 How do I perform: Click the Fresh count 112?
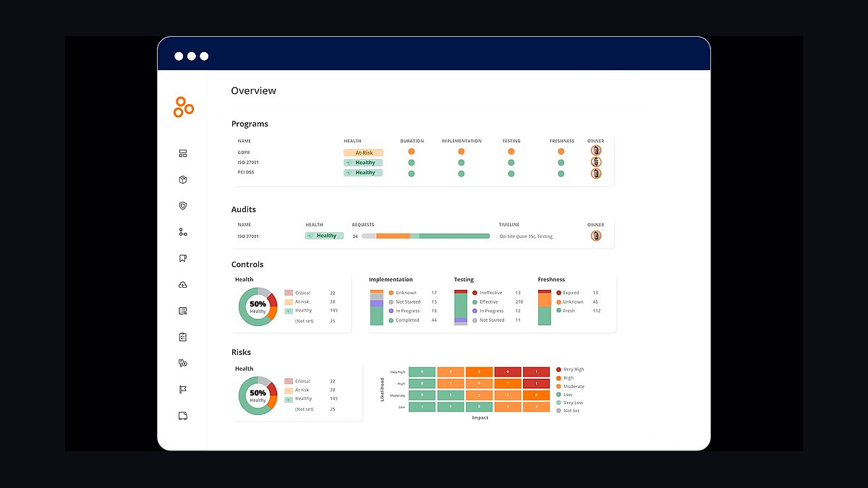tap(596, 311)
